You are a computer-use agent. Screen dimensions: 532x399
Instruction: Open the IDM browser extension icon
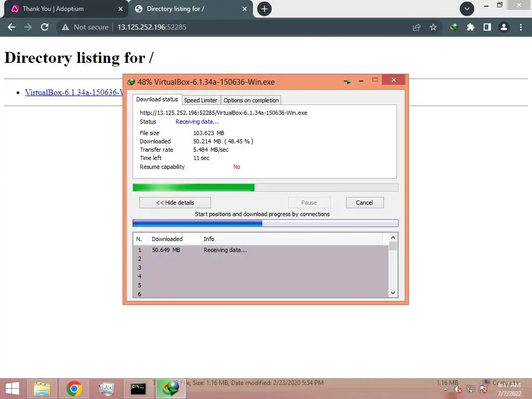[x=454, y=27]
